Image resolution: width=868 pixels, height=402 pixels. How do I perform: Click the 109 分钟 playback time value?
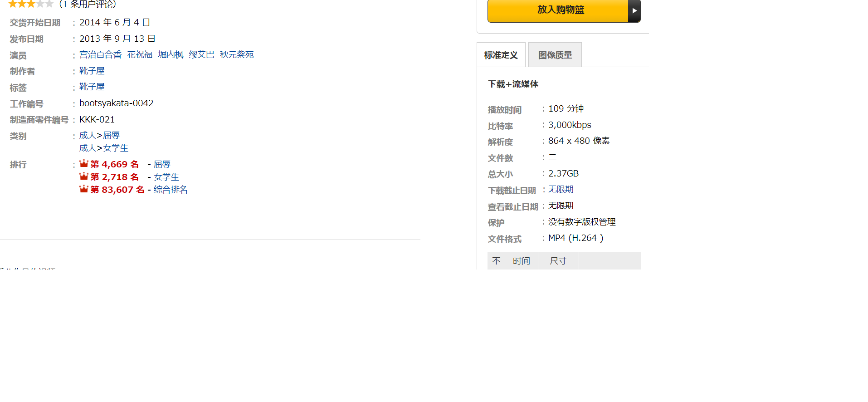click(x=566, y=108)
